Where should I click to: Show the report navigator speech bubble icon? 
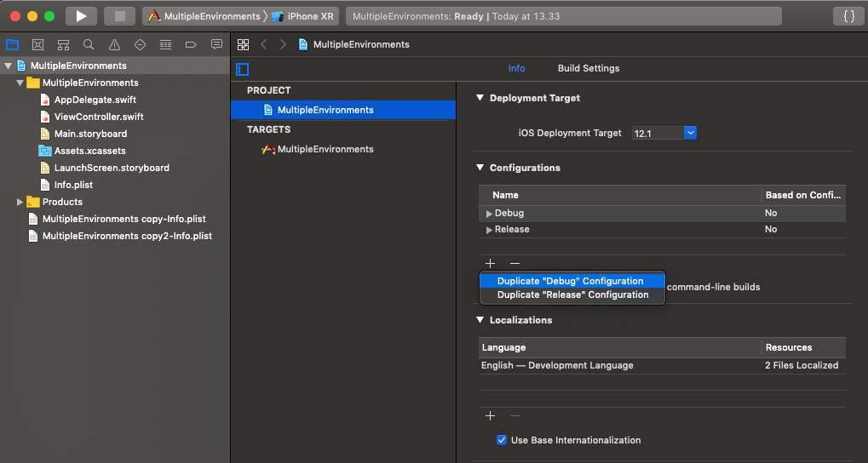[217, 45]
